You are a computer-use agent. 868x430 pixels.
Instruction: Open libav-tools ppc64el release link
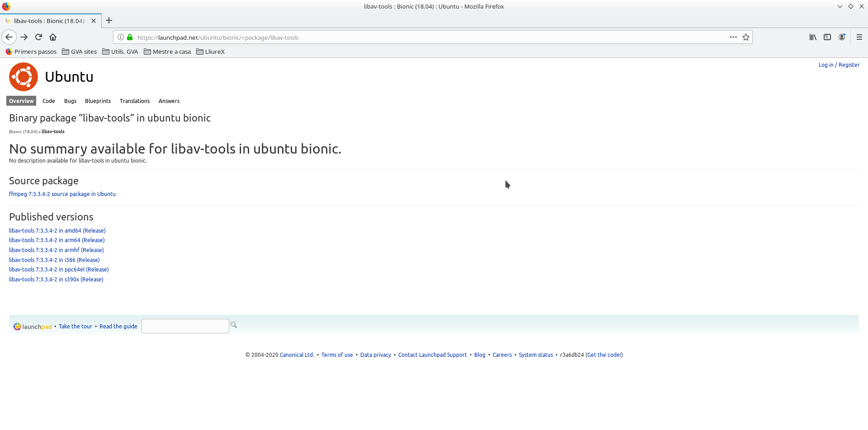point(59,269)
